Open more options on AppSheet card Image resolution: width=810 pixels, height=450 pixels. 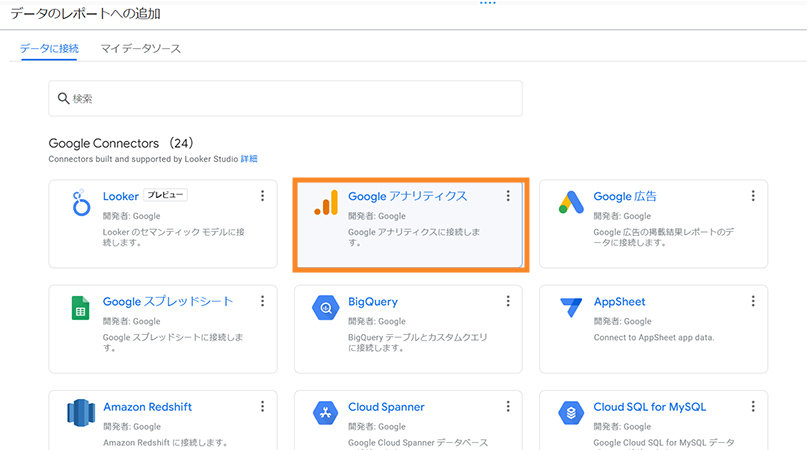coord(753,301)
